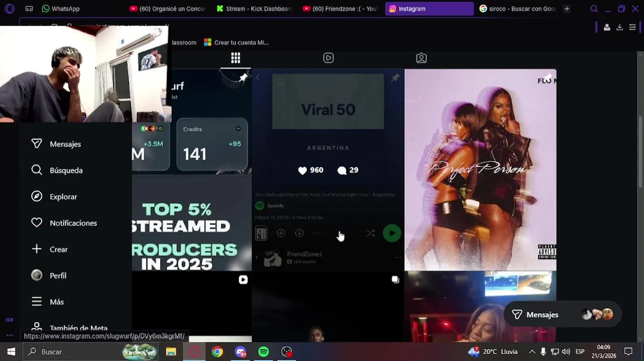
Task: Open the posts grid tab icon
Action: click(235, 58)
